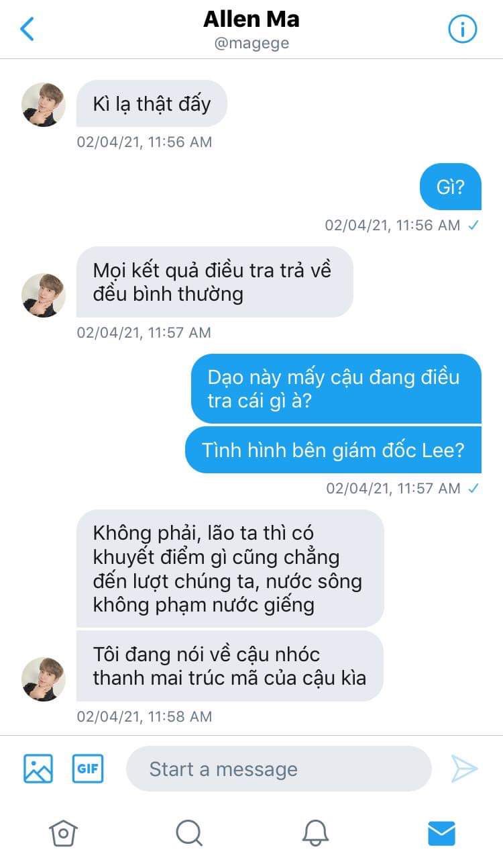Tap avatar beside 'Mọi kết quả điều tra'

click(x=44, y=295)
